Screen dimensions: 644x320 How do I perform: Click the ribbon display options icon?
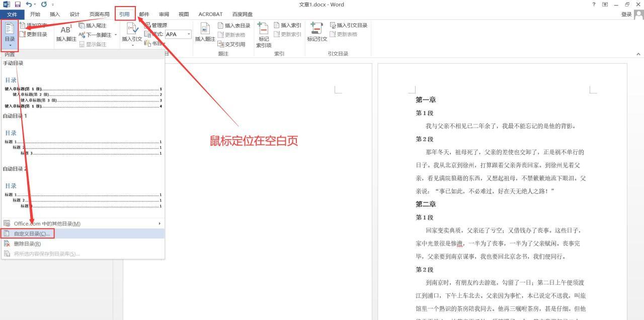pos(605,5)
